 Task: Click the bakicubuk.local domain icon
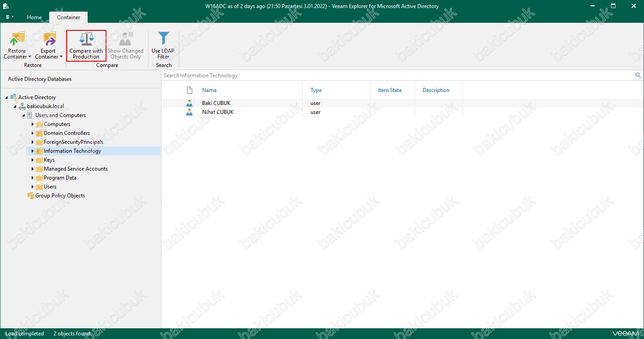coord(22,106)
